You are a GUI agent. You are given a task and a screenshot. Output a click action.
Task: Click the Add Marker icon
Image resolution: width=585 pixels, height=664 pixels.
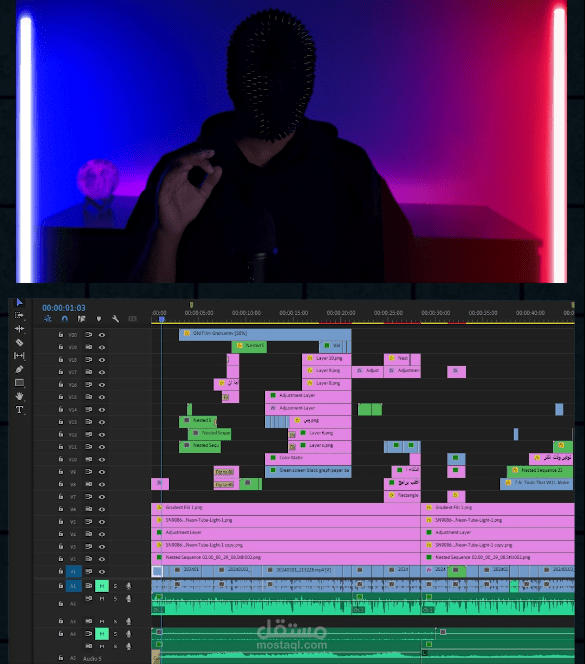click(99, 319)
